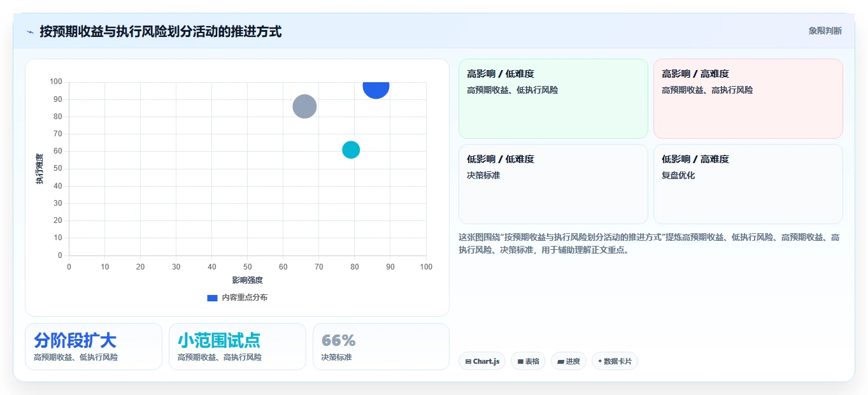Screen dimensions: 868x395
Task: Click the page title 按预期收益与执行风险划分活动的推进方式
Action: (160, 31)
